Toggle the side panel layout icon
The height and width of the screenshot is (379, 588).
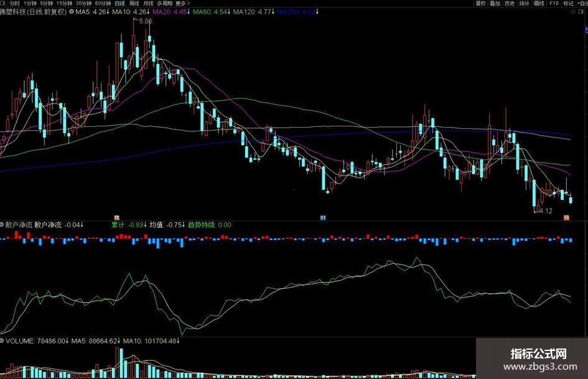tap(582, 12)
